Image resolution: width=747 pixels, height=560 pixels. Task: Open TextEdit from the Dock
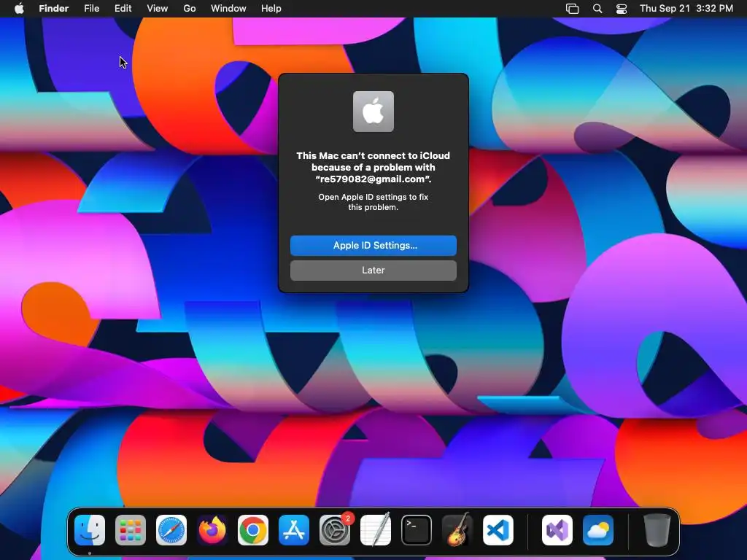[376, 530]
